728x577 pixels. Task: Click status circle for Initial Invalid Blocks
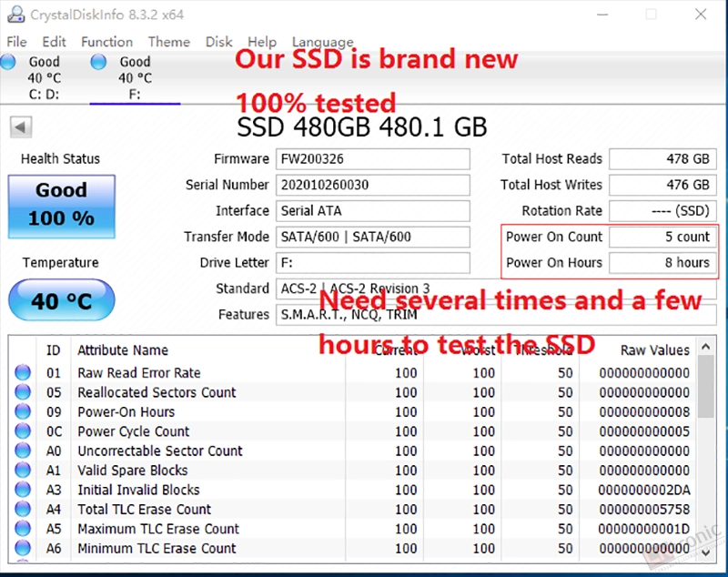23,490
